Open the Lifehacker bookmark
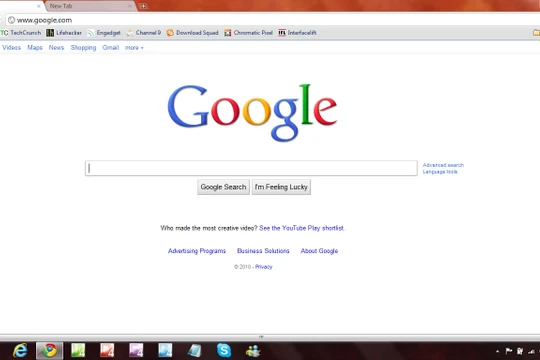540x360 pixels. tap(64, 33)
